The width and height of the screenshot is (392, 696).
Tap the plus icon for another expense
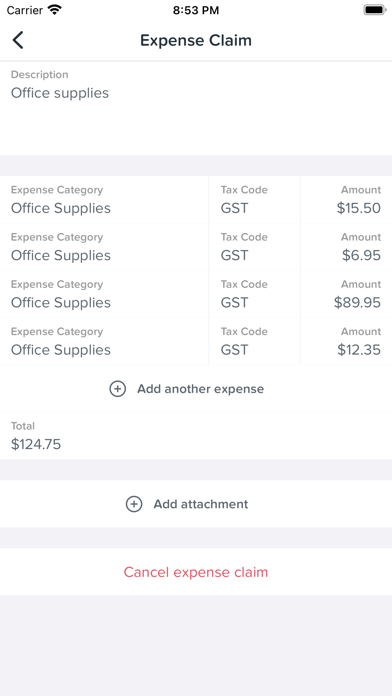(x=118, y=389)
